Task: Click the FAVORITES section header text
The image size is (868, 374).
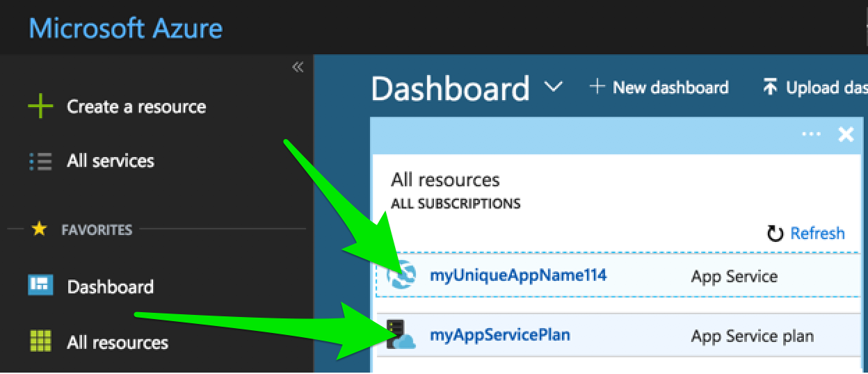Action: pyautogui.click(x=97, y=229)
